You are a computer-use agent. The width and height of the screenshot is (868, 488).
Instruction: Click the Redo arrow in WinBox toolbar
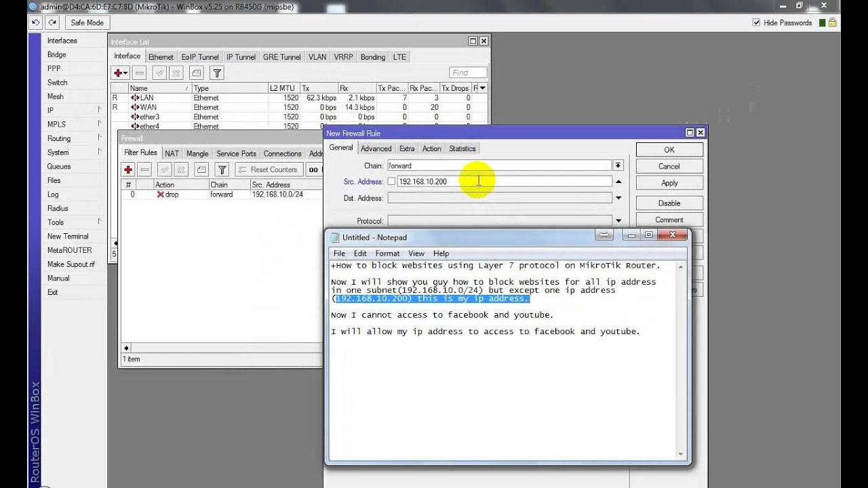coord(52,22)
